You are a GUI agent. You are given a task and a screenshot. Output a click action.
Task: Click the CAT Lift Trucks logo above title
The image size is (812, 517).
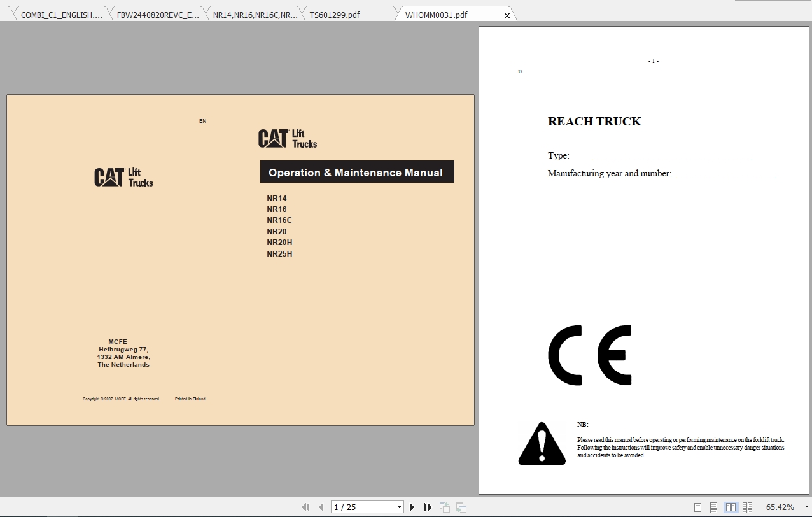[288, 139]
